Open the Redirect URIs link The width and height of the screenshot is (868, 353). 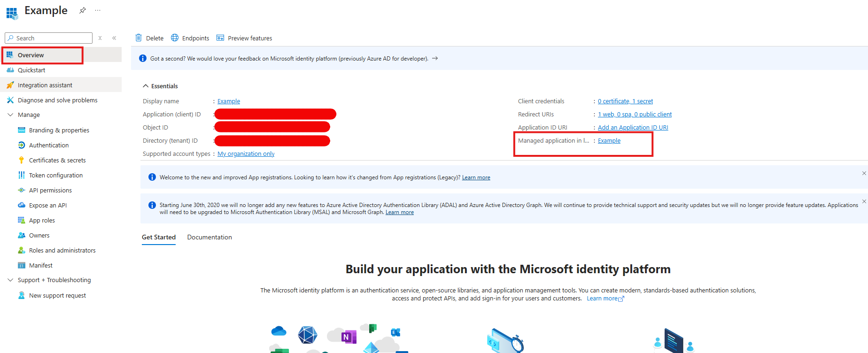point(635,114)
